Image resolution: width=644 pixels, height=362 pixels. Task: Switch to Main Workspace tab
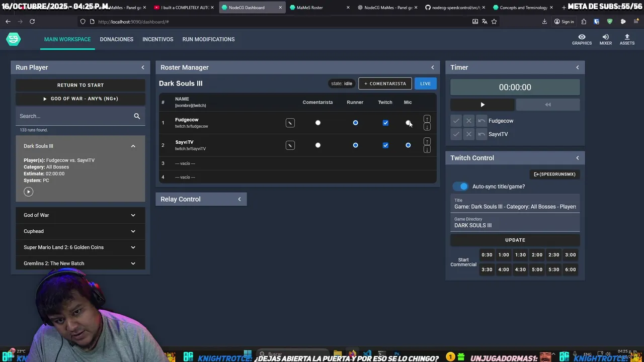pyautogui.click(x=67, y=39)
